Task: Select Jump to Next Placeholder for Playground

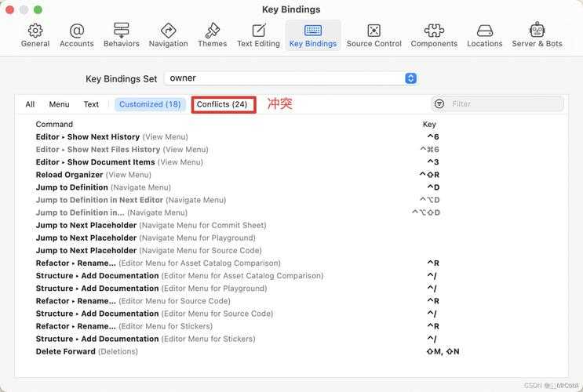Action: pos(292,238)
